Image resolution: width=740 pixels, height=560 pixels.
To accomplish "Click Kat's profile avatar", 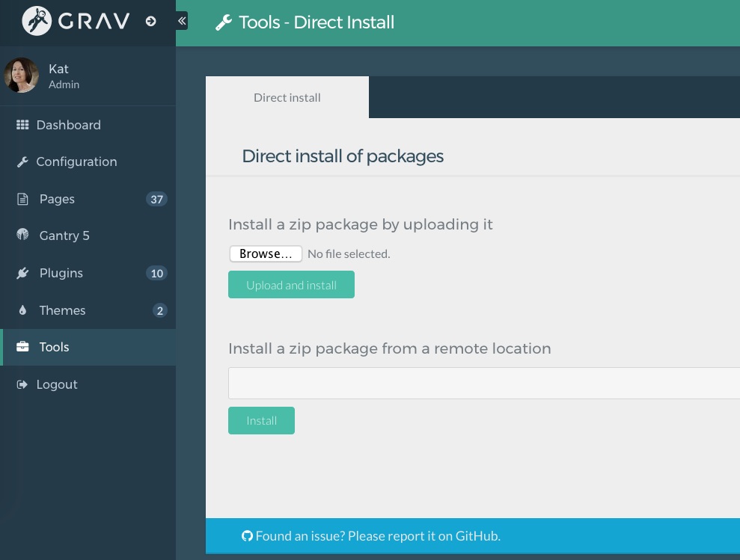I will pos(21,76).
